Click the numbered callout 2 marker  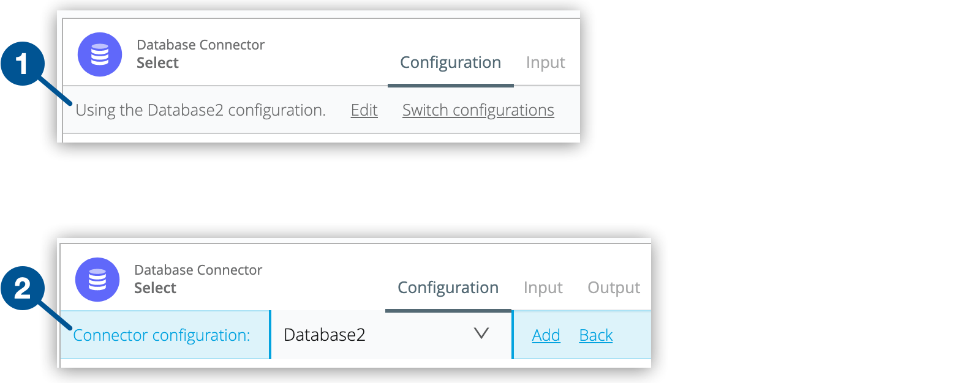click(23, 289)
